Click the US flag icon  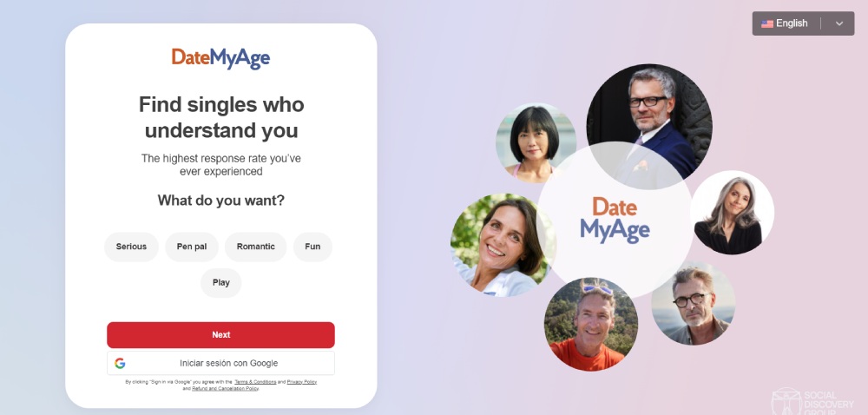point(766,23)
